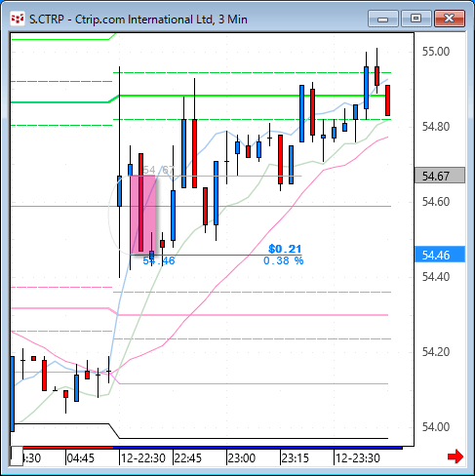This screenshot has width=475, height=476.
Task: Select the pink shaded measurement rectangle
Action: (x=142, y=215)
